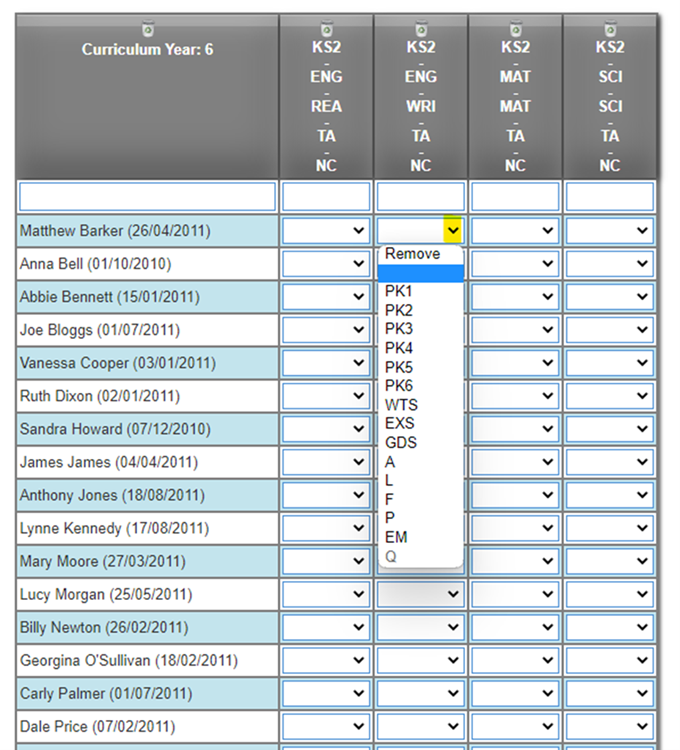Image resolution: width=680 pixels, height=750 pixels.
Task: Click the bin icon above KS2 ENG WRI column
Action: pos(421,28)
